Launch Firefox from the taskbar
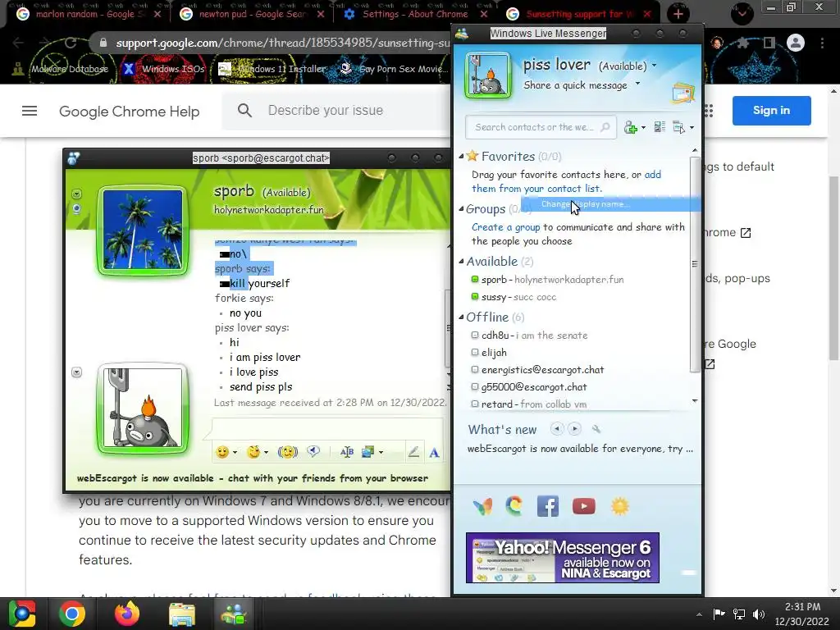Viewport: 840px width, 630px height. click(x=127, y=614)
